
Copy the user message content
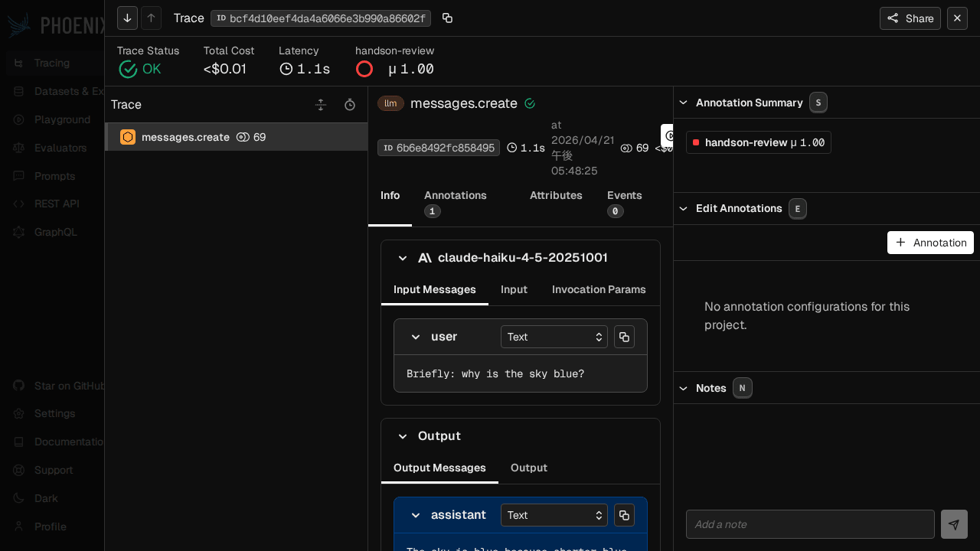[x=624, y=337]
